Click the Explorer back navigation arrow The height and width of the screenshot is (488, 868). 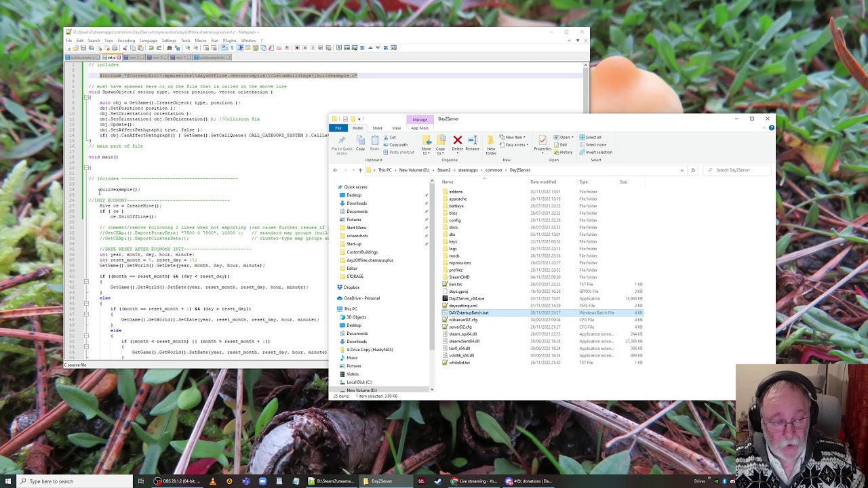335,170
